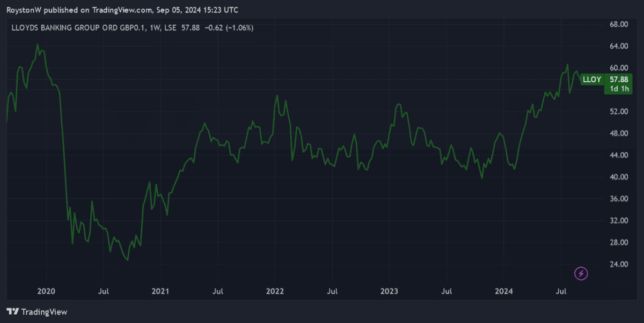Click the 2021 time axis label

[x=160, y=291]
